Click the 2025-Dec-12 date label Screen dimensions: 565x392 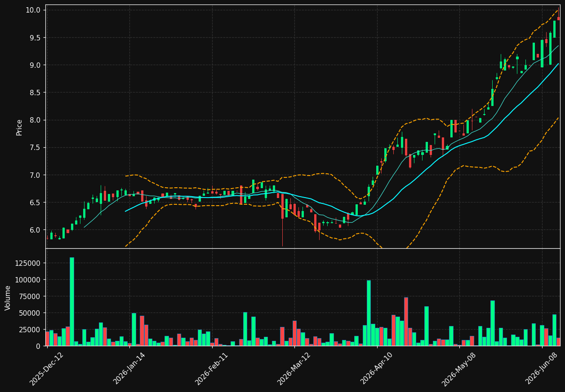[x=46, y=369]
